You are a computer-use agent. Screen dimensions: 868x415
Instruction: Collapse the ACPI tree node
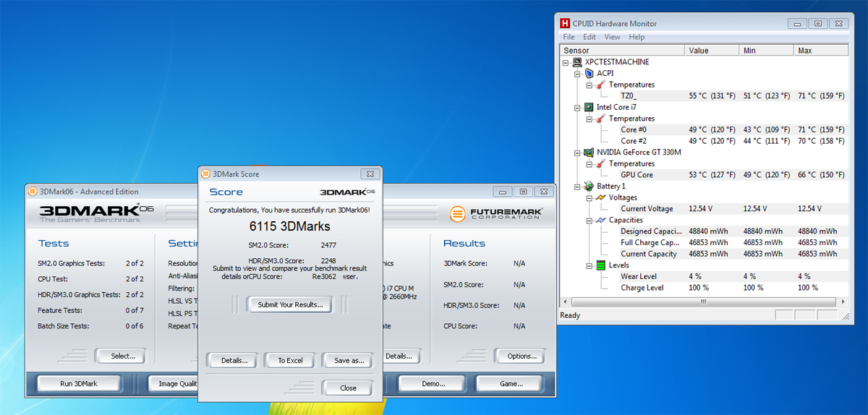click(577, 73)
